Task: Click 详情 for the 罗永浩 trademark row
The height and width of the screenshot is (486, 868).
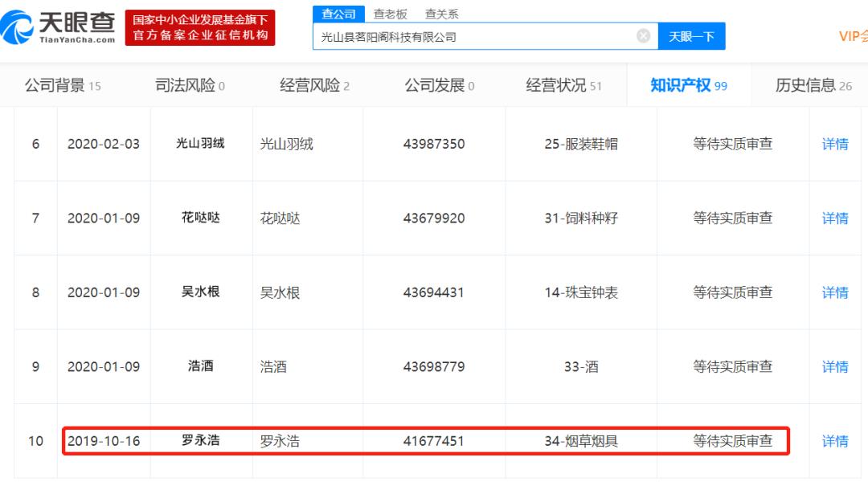Action: click(835, 441)
